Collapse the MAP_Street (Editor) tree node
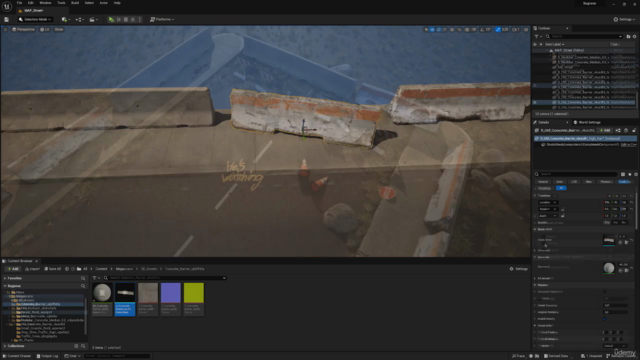 [547, 50]
